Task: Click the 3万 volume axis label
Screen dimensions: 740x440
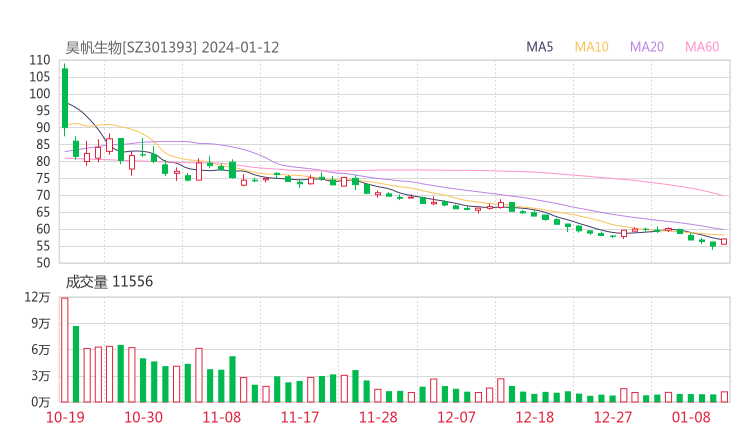Action: pyautogui.click(x=41, y=376)
